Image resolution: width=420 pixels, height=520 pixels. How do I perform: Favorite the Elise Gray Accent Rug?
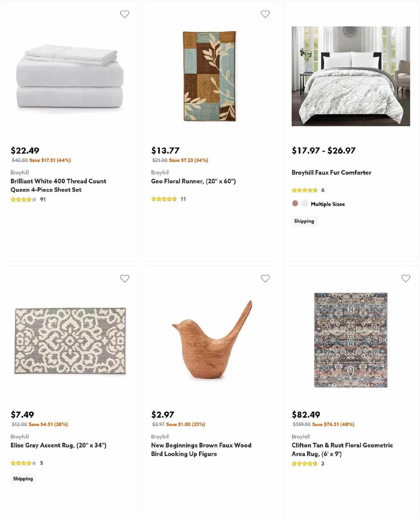(124, 278)
